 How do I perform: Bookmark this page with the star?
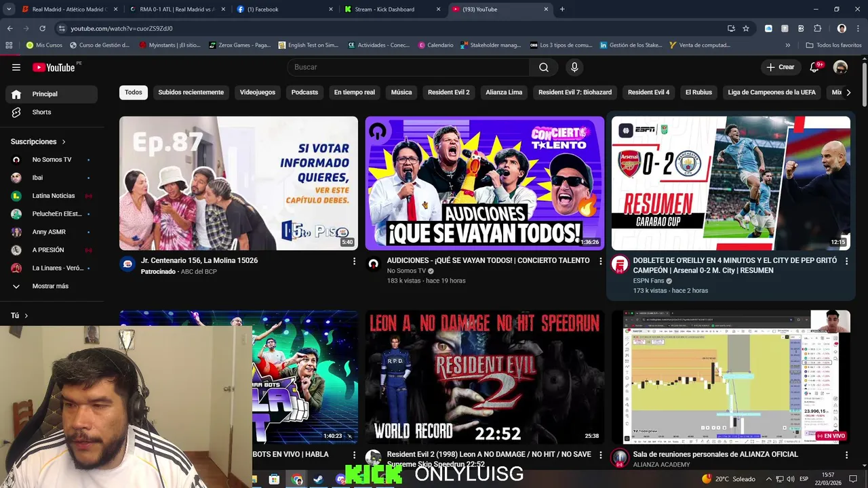point(746,28)
